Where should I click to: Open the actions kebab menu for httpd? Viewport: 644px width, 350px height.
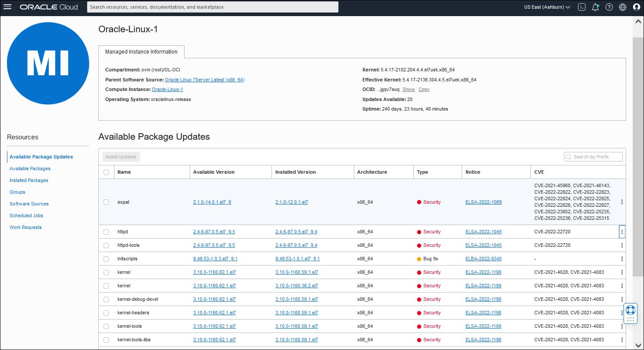(x=622, y=232)
